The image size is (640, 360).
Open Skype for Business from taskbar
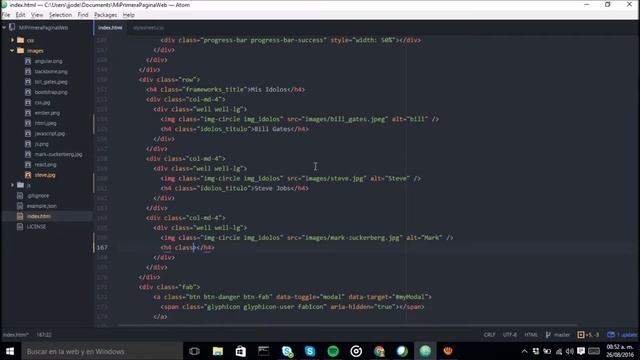[287, 351]
